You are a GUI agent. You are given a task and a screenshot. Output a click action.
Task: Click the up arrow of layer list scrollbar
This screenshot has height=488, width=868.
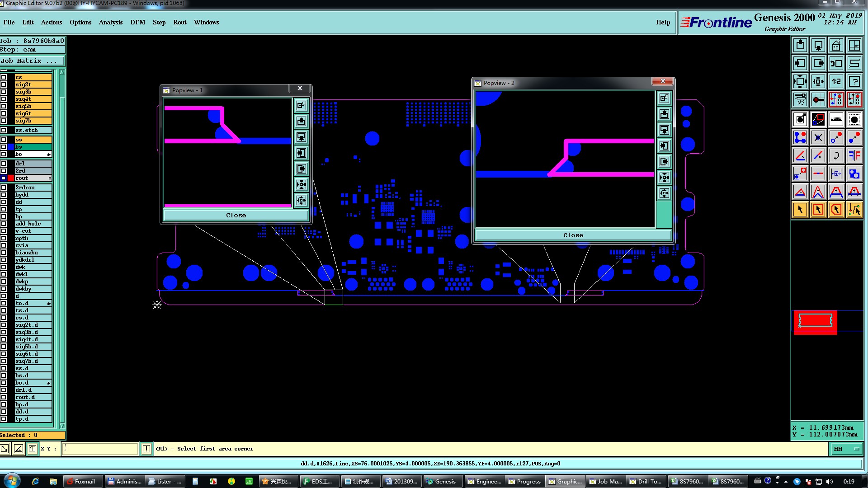[x=62, y=72]
